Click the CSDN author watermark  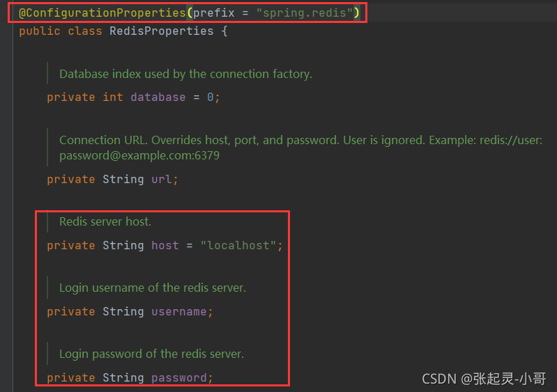(484, 379)
